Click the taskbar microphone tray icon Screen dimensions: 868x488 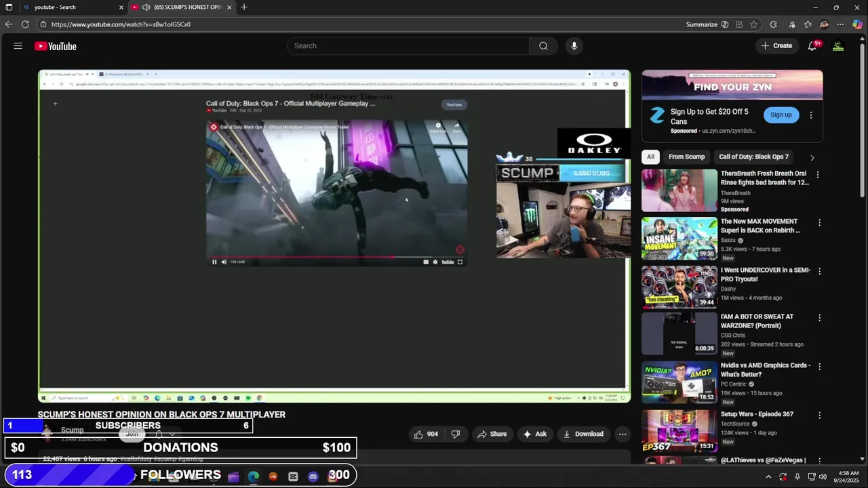pyautogui.click(x=797, y=476)
